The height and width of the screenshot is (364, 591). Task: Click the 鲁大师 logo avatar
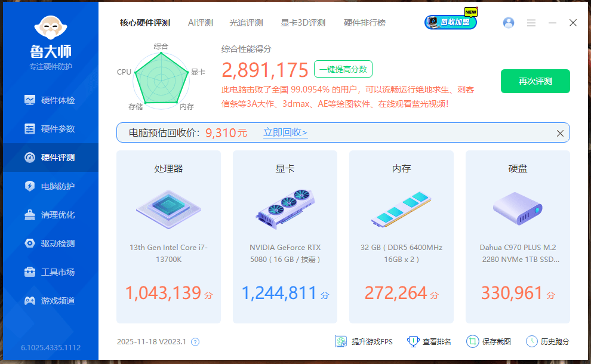(x=51, y=27)
